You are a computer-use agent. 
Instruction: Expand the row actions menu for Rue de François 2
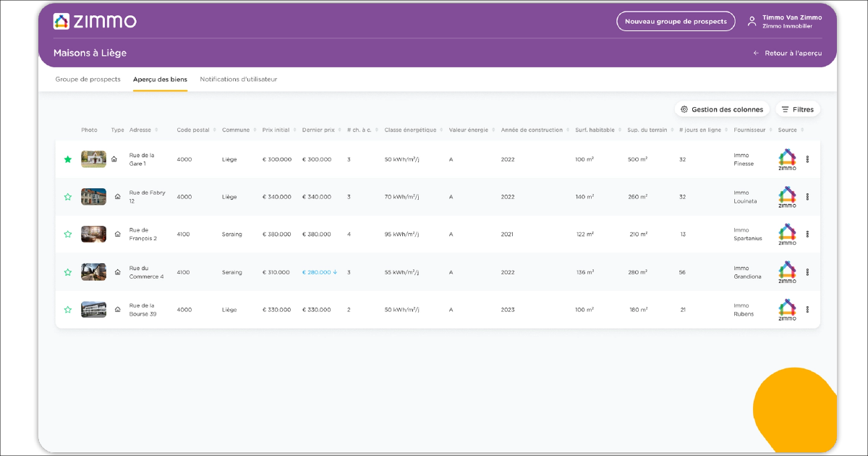pyautogui.click(x=807, y=235)
